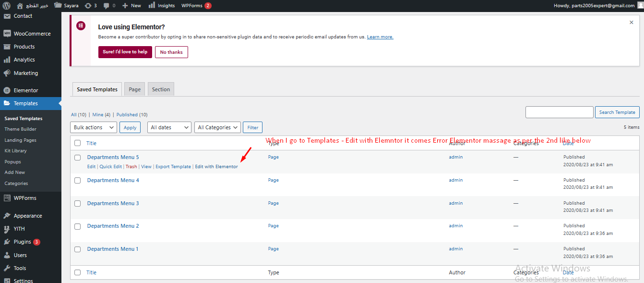
Task: Open the updates icon showing 3
Action: [x=88, y=6]
